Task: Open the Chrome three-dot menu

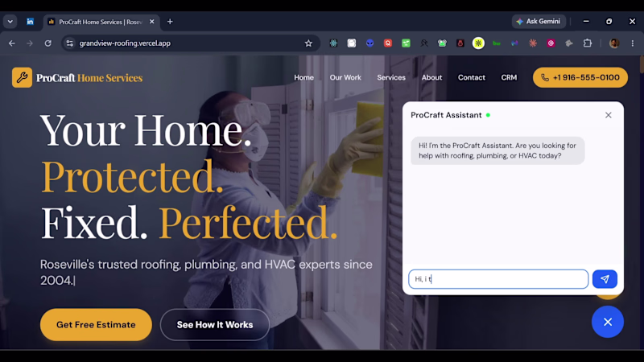Action: (633, 43)
